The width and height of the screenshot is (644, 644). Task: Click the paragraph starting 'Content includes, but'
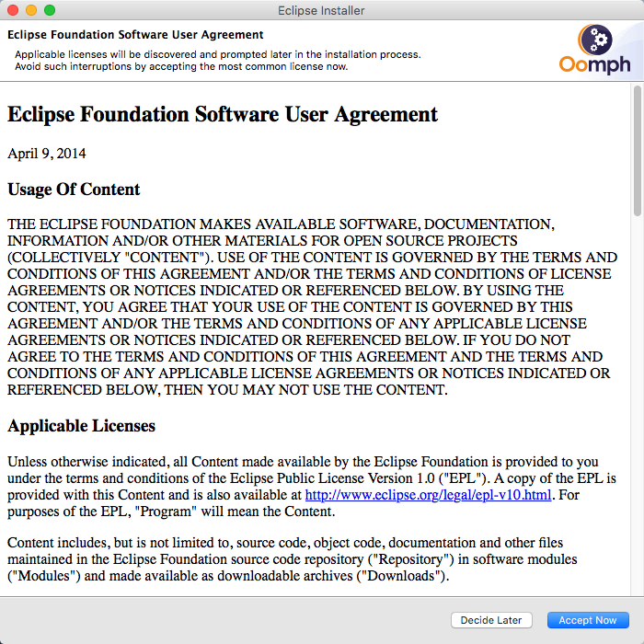(292, 559)
